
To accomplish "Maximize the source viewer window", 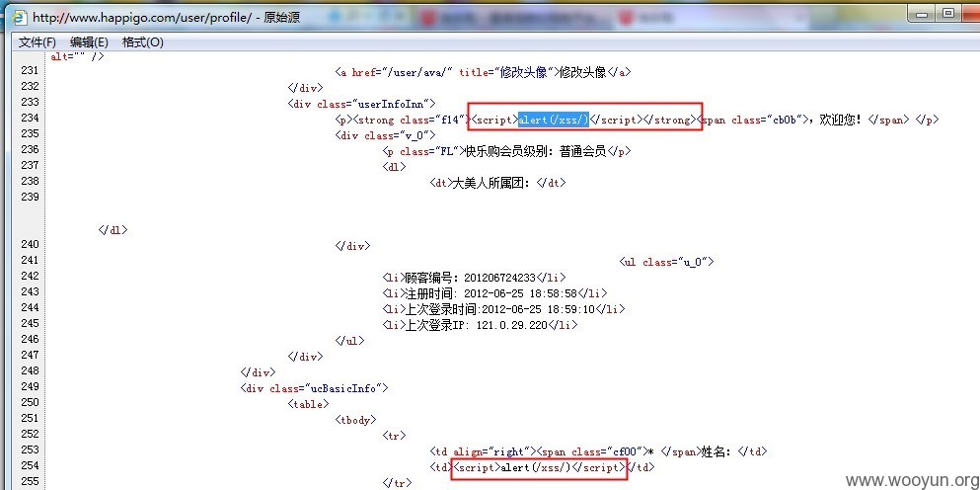I will (x=948, y=14).
